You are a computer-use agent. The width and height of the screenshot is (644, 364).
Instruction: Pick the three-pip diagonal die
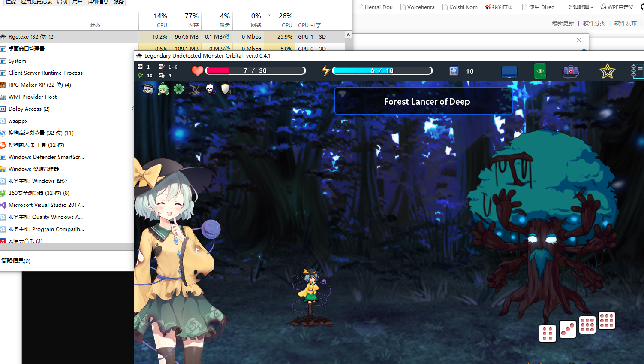pos(568,329)
